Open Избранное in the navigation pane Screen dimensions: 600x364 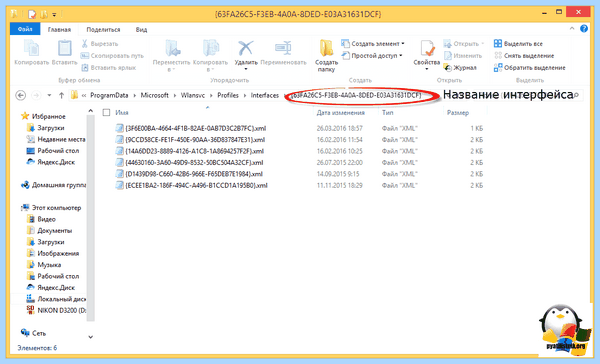click(43, 116)
